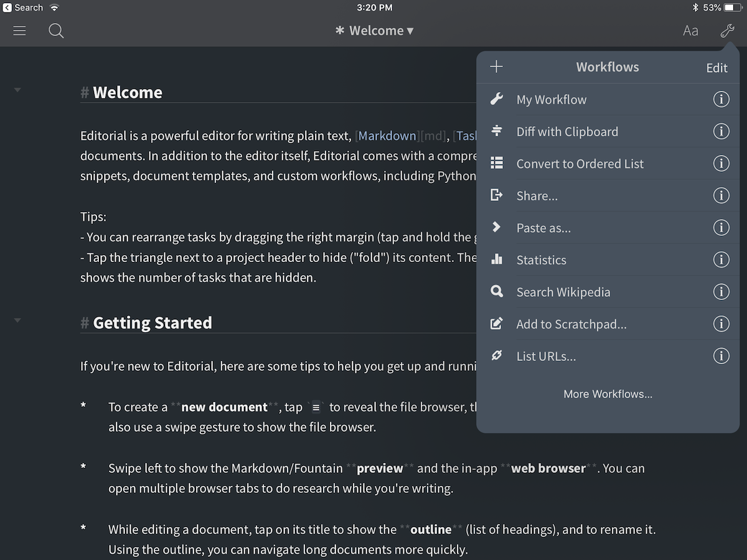Screen dimensions: 747x560
Task: Open the Aa font settings
Action: pyautogui.click(x=690, y=30)
